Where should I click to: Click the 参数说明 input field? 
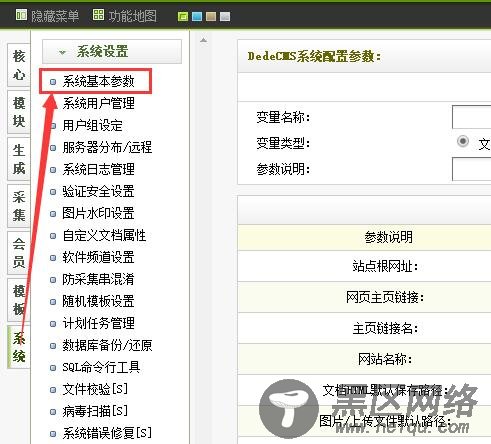click(471, 169)
